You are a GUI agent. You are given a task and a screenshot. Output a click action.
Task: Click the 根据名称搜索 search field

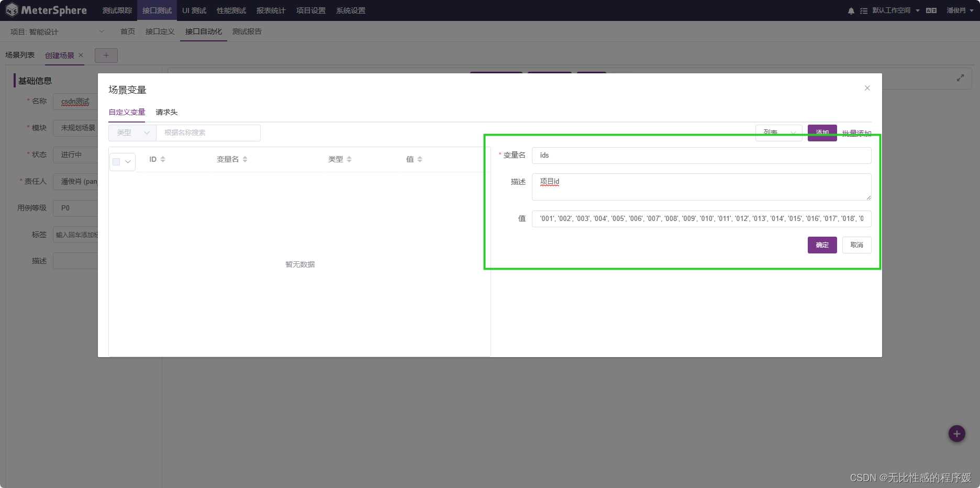click(208, 132)
